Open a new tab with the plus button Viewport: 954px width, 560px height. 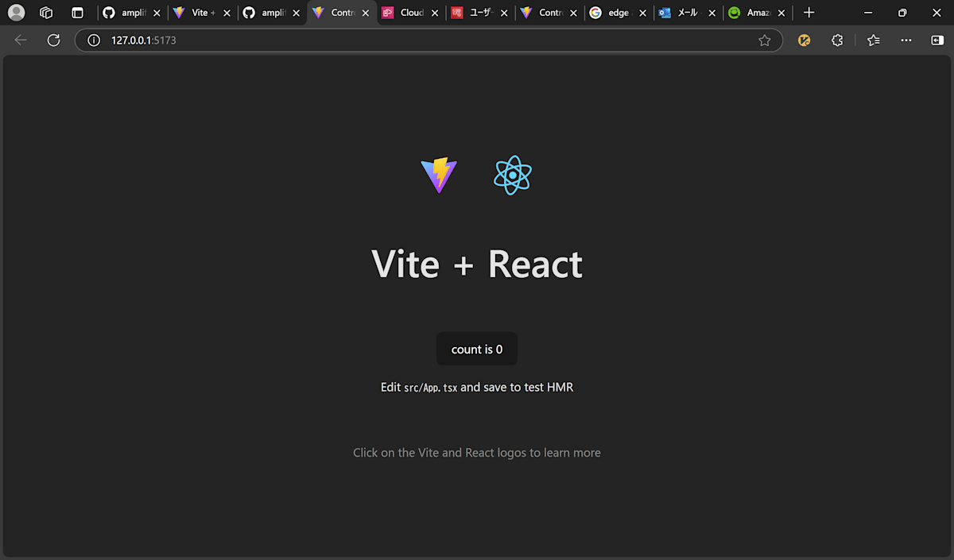(809, 13)
